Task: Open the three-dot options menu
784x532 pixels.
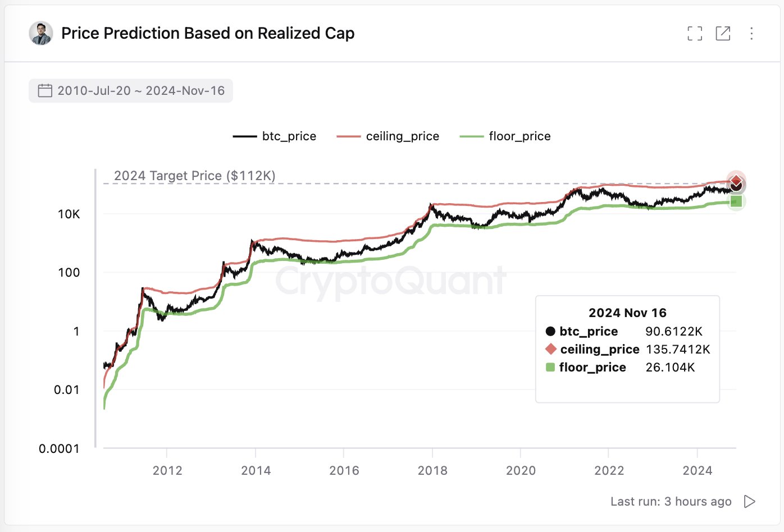Action: pyautogui.click(x=751, y=34)
